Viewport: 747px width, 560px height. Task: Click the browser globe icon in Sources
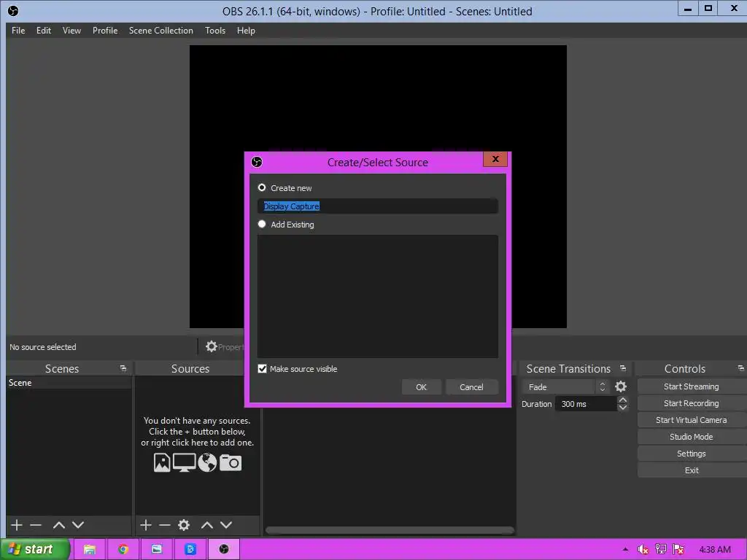207,462
